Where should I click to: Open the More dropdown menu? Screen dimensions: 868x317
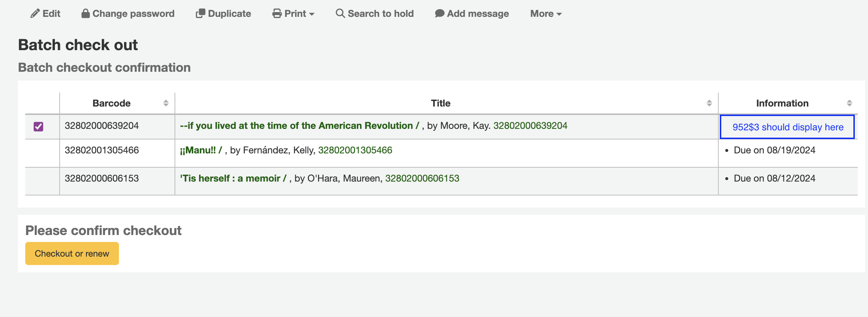tap(546, 14)
